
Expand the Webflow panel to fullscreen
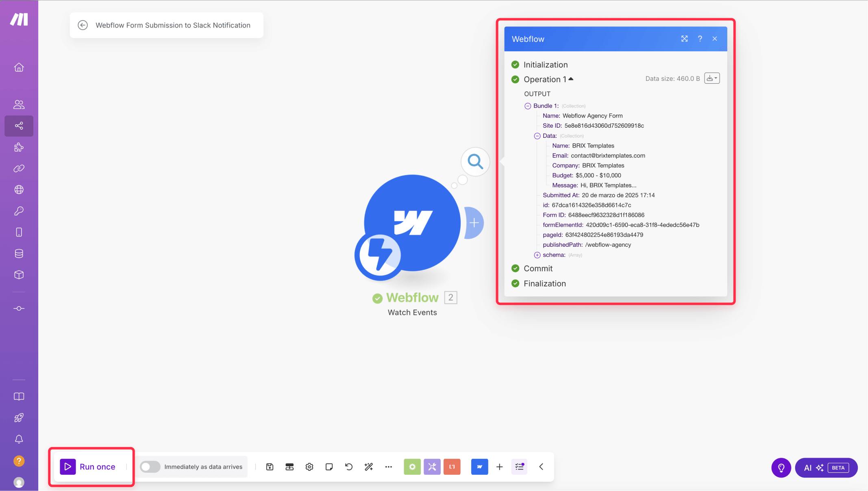685,39
